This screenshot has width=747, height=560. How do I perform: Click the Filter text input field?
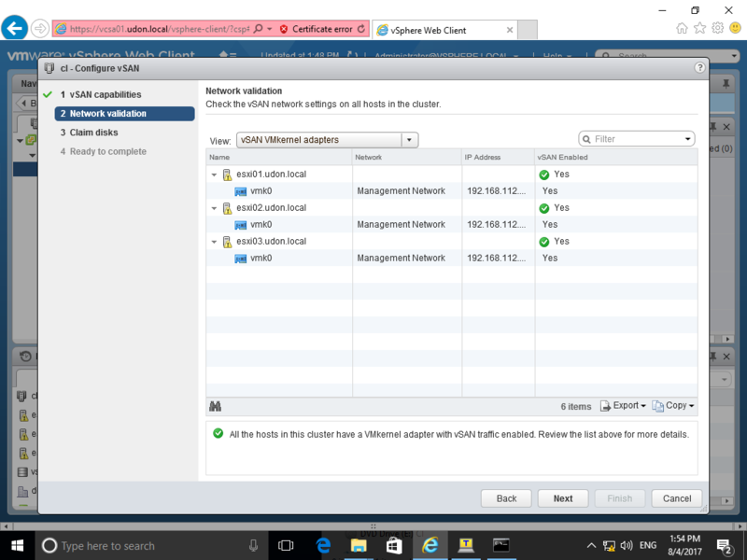point(637,139)
